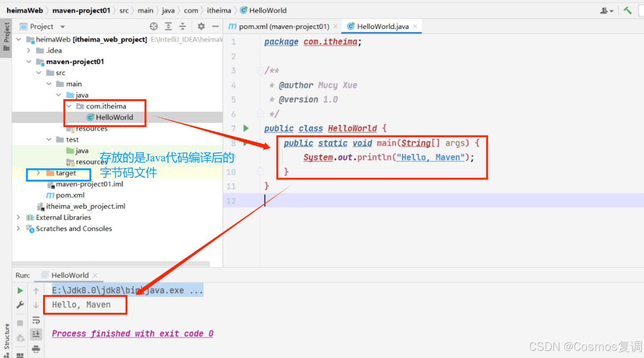Hide the Project panel with the minus icon
Viewport: 644px width, 358px height.
tap(215, 26)
